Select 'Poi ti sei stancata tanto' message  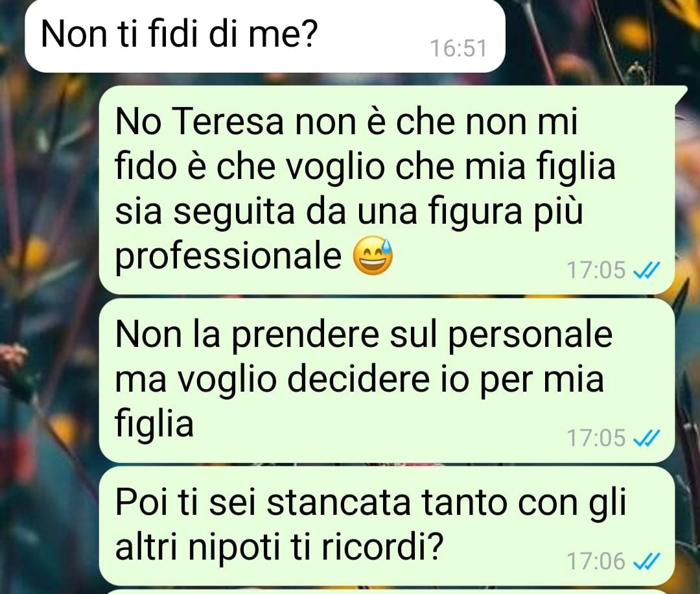tap(386, 526)
